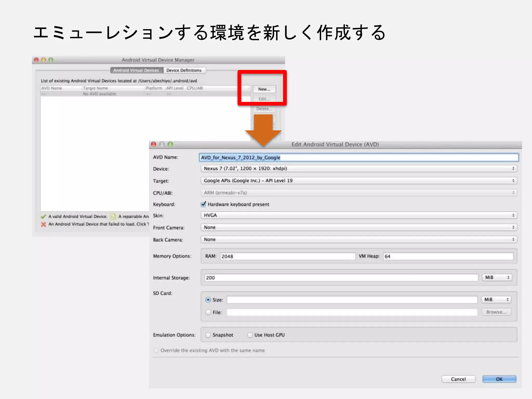Close the Android Virtual Device Manager window
This screenshot has height=399, width=532.
coord(36,60)
